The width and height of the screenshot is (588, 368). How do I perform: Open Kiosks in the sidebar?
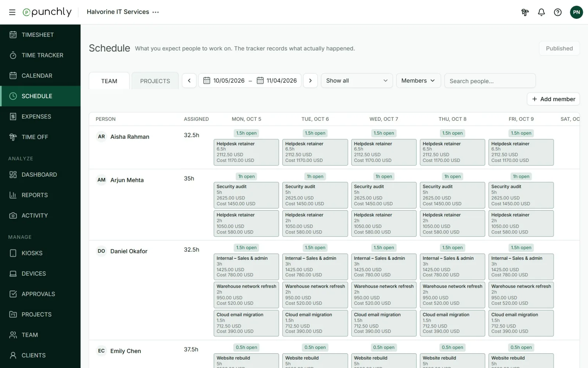tap(40, 253)
